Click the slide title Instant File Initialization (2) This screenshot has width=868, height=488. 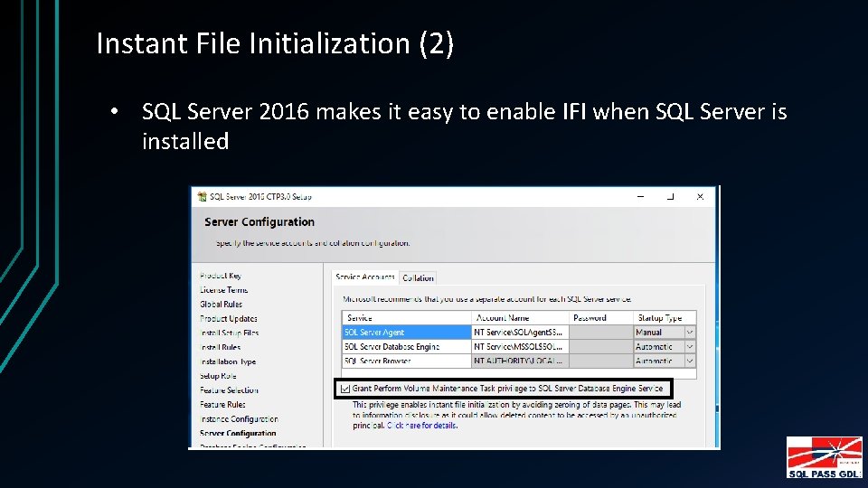[x=275, y=43]
